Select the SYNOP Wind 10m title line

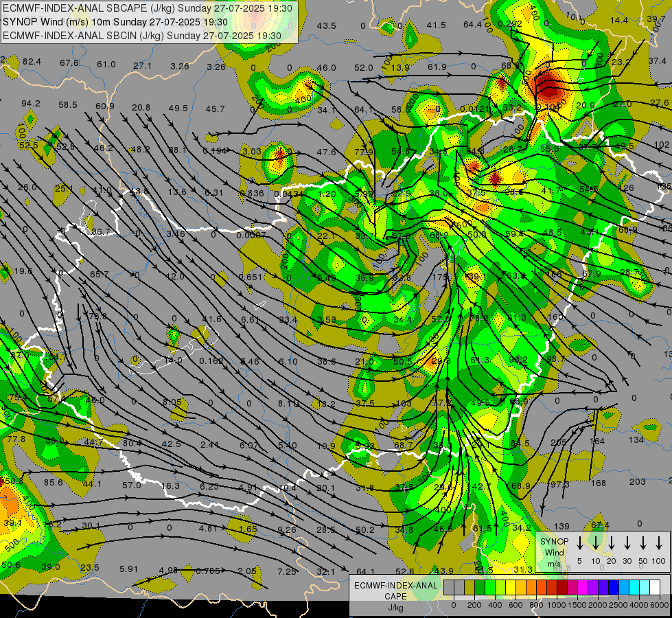coord(115,22)
